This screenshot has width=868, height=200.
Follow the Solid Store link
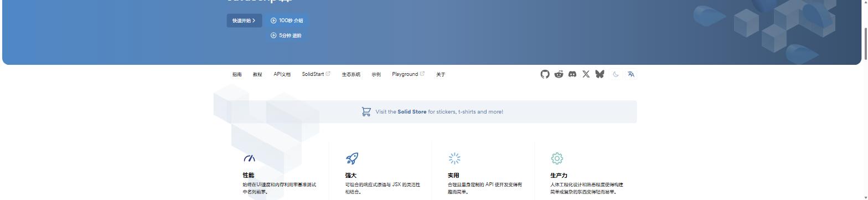412,111
